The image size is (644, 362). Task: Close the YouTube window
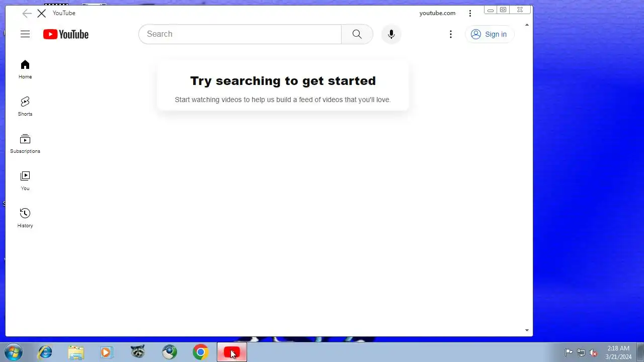pyautogui.click(x=520, y=10)
